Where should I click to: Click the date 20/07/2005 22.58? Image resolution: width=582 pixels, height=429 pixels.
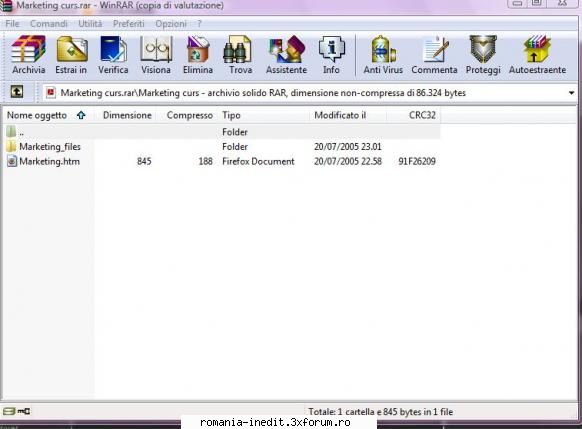[347, 161]
